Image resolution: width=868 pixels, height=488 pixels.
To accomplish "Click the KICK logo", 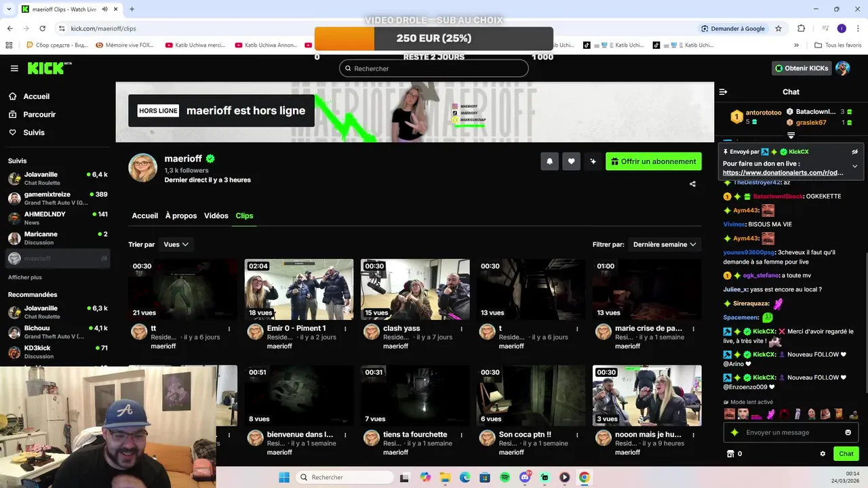I will [x=49, y=68].
